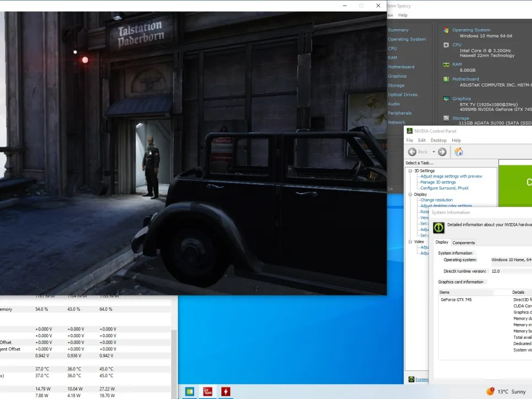Select Network in Speccy sidebar
532x399 pixels.
click(x=397, y=122)
